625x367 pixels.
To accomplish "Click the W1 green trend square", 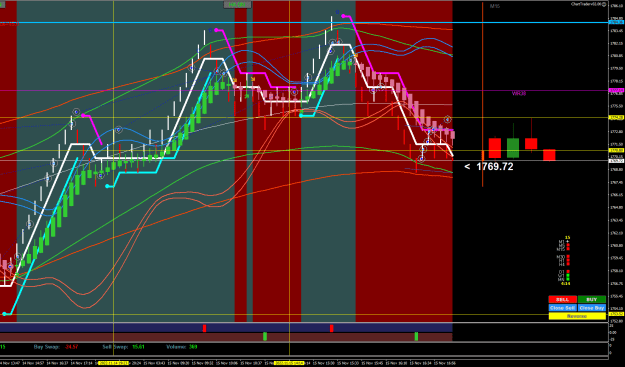I will point(568,275).
